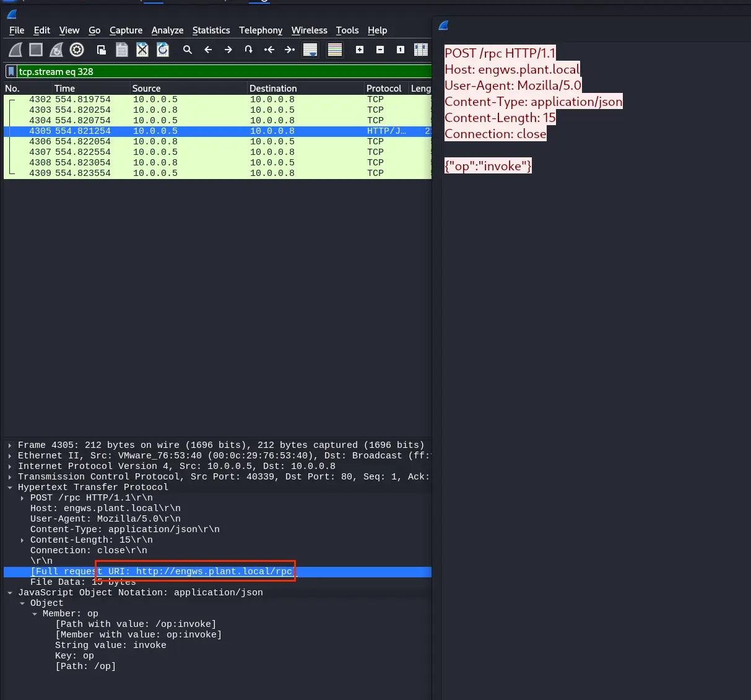The image size is (751, 700).
Task: Click Wireshark fin icon in stream window
Action: pyautogui.click(x=443, y=25)
